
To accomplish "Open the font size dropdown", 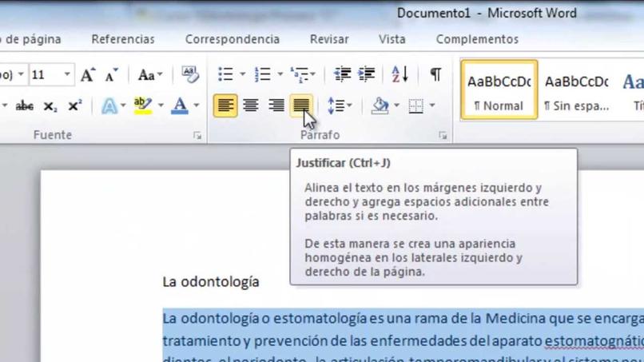I will click(67, 74).
